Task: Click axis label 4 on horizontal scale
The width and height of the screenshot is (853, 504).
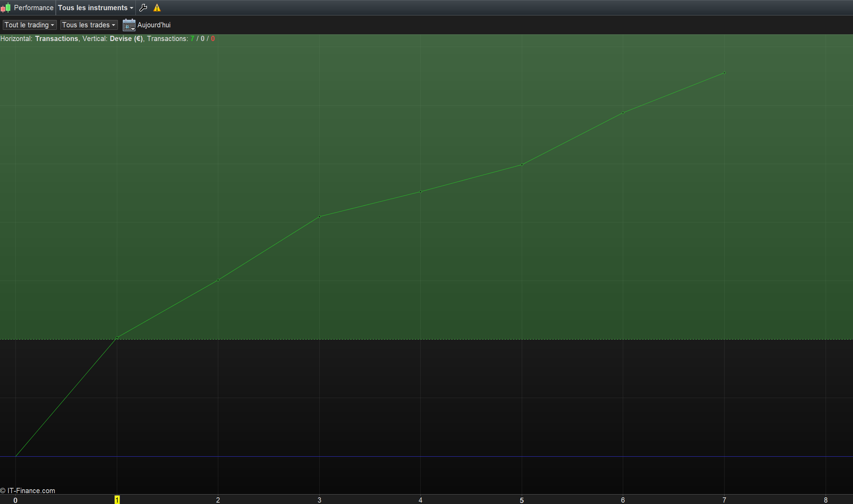Action: 420,500
